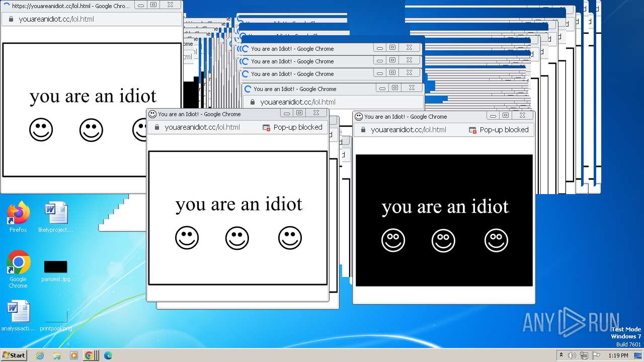644x362 pixels.
Task: Open Microsoft Edge from the taskbar
Action: coord(108,355)
